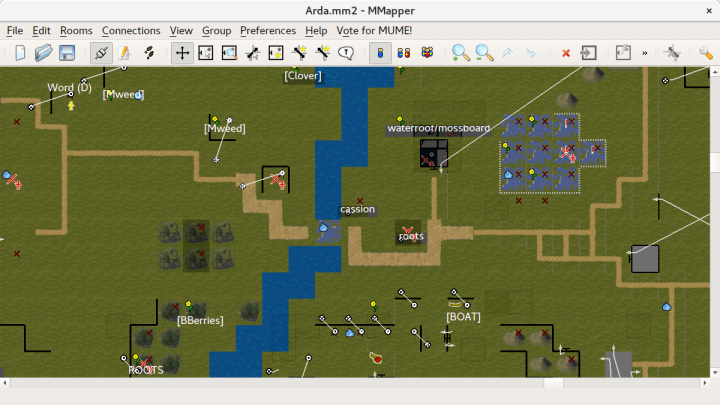Click the greyed room export icon
The image size is (720, 405).
[x=623, y=53]
